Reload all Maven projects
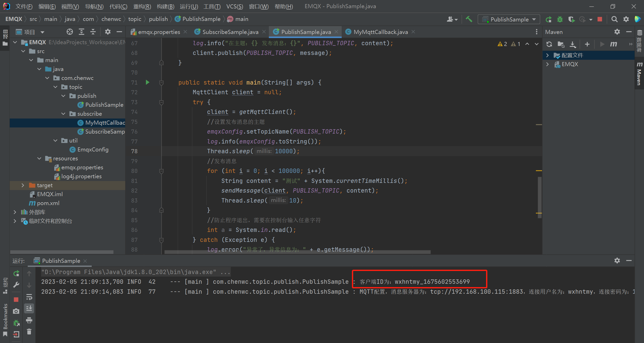 coord(549,44)
